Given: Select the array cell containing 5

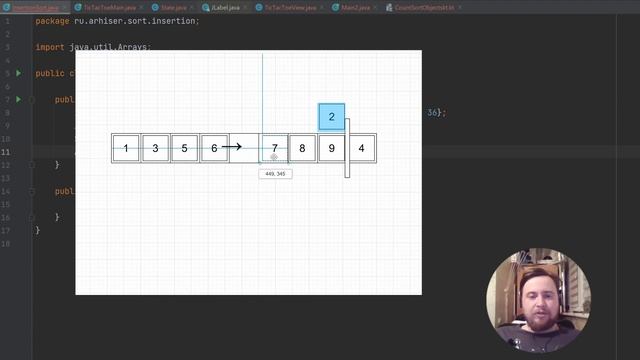Looking at the screenshot, I should pyautogui.click(x=184, y=148).
